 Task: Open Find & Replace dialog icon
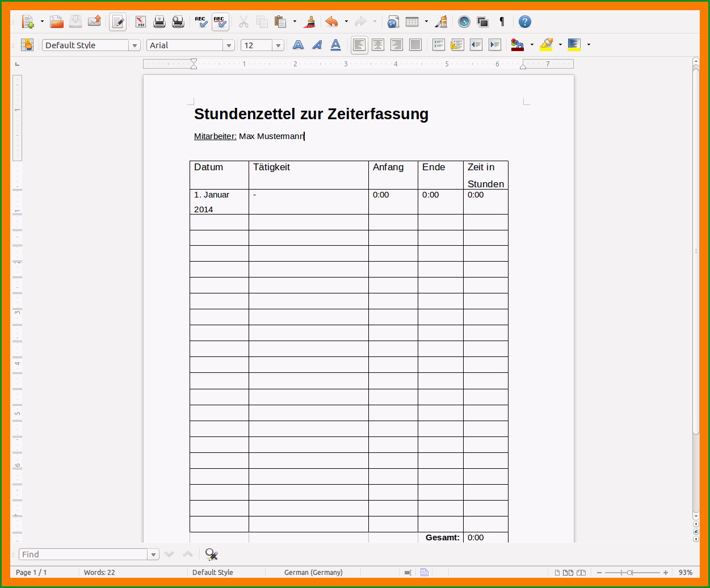coord(212,555)
